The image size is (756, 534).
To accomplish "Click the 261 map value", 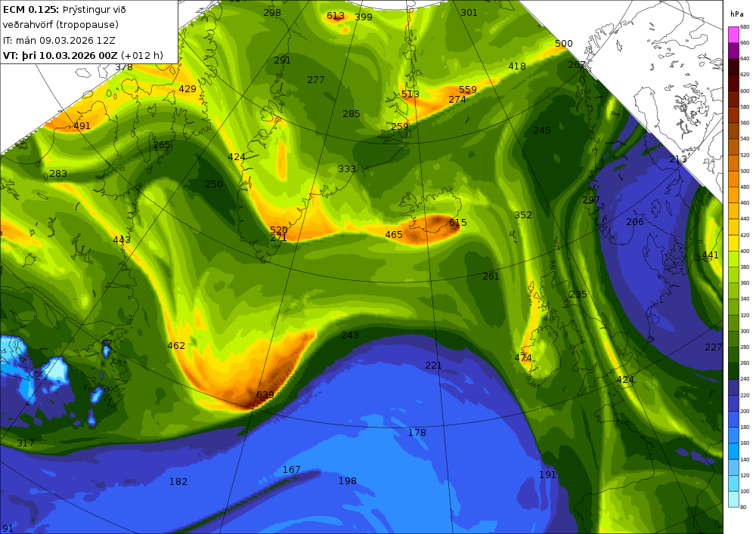I will click(491, 276).
